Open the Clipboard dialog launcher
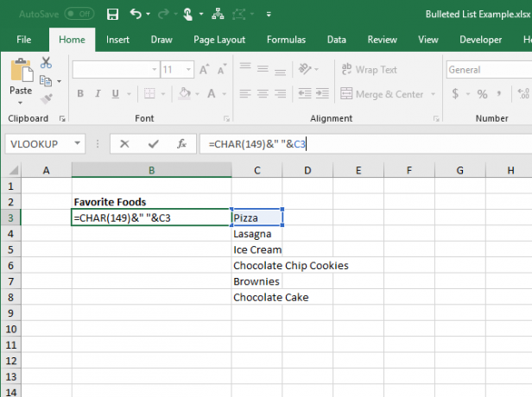Image resolution: width=532 pixels, height=397 pixels. click(x=62, y=118)
